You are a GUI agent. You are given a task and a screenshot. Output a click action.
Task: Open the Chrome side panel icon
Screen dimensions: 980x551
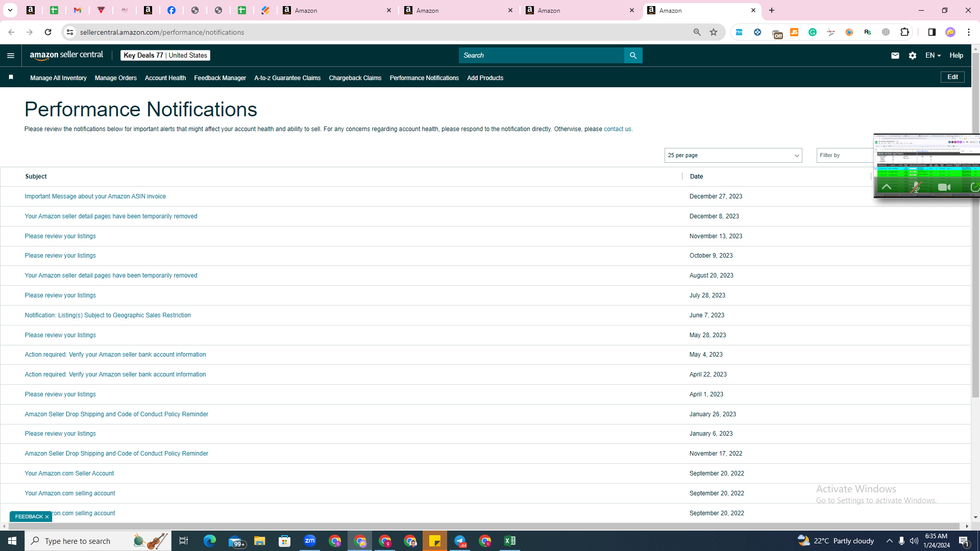click(x=932, y=32)
